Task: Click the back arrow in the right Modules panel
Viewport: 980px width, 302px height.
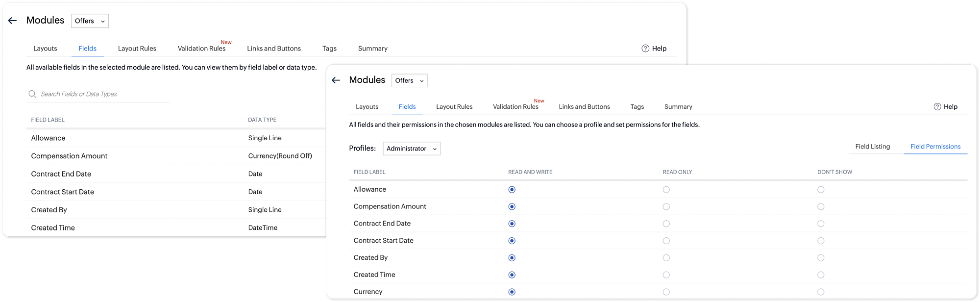Action: tap(336, 80)
